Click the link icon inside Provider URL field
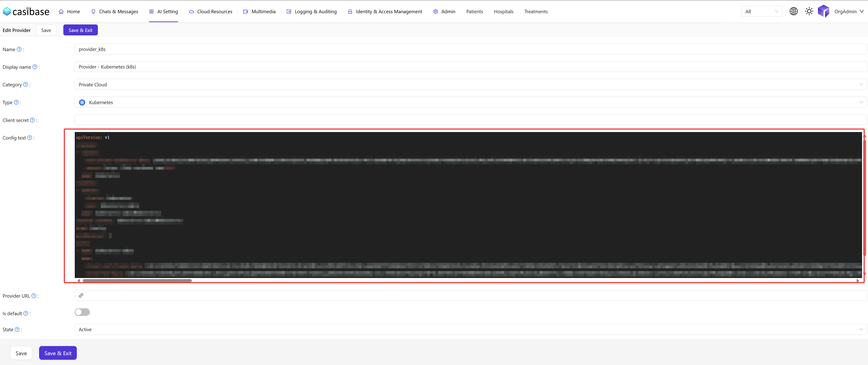Screen dimensions: 868x365 81,295
